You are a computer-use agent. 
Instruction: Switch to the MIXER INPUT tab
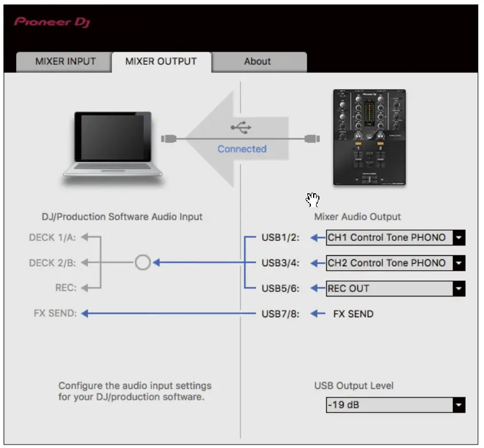pyautogui.click(x=63, y=61)
